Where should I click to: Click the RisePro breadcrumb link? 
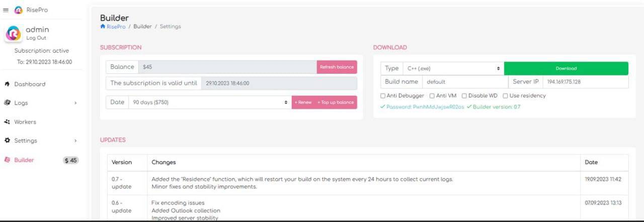click(x=116, y=26)
